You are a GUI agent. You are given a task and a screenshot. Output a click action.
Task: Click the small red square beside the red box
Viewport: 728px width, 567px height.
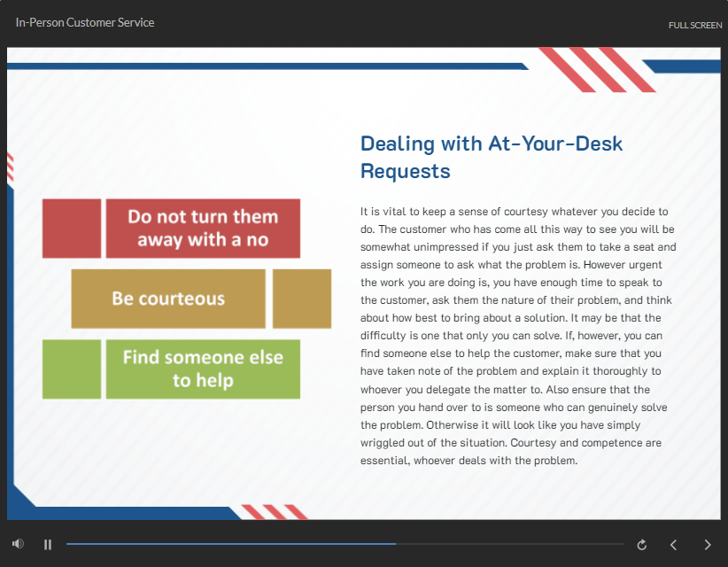click(72, 229)
